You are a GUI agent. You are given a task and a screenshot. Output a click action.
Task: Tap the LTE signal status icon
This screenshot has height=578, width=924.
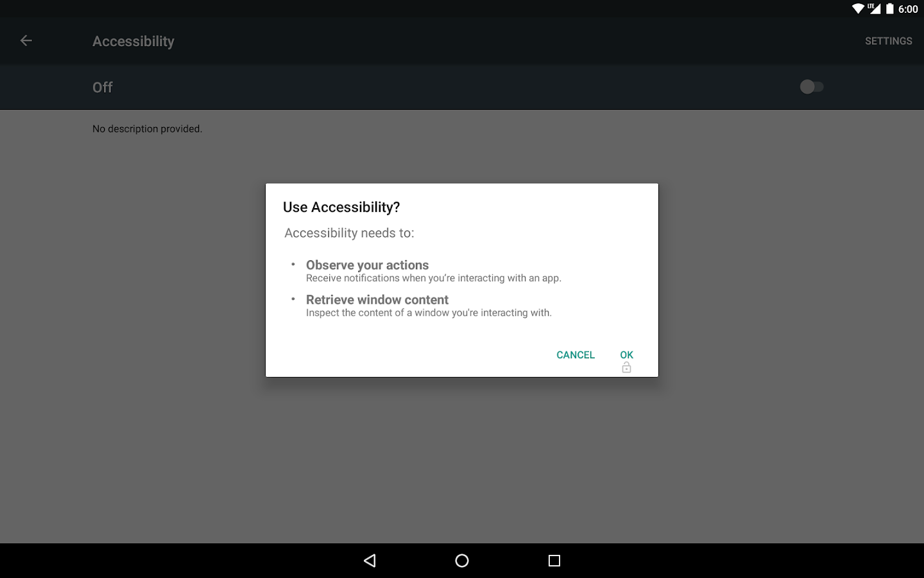874,9
